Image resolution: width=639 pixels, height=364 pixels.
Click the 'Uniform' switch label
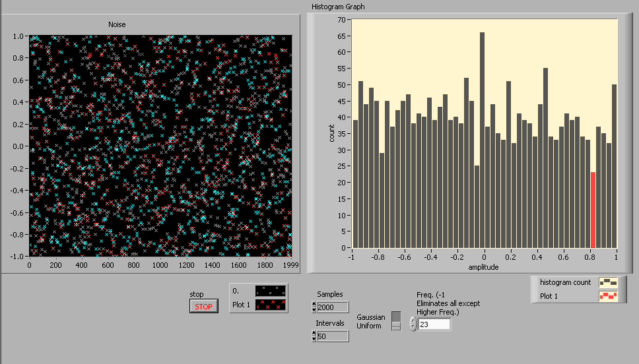pos(369,326)
